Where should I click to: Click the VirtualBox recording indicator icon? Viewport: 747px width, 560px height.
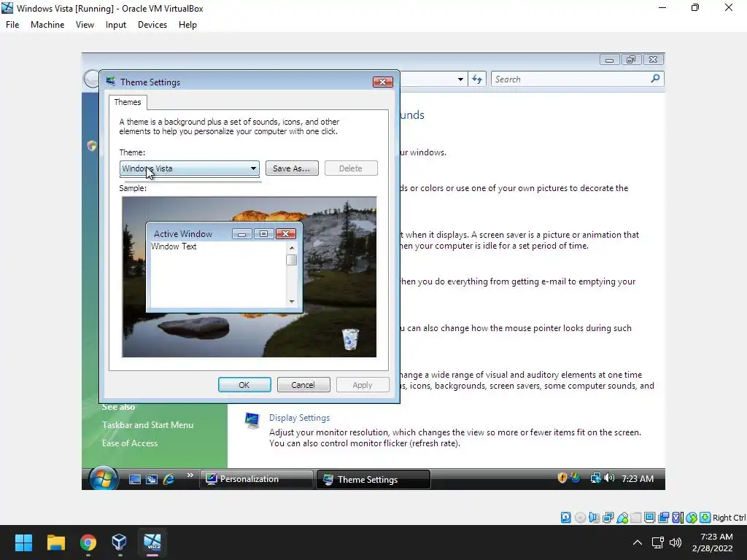tap(663, 518)
